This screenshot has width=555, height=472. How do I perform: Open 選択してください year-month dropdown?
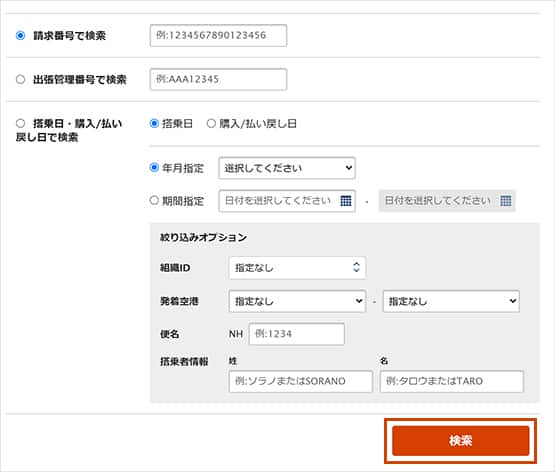coord(287,168)
